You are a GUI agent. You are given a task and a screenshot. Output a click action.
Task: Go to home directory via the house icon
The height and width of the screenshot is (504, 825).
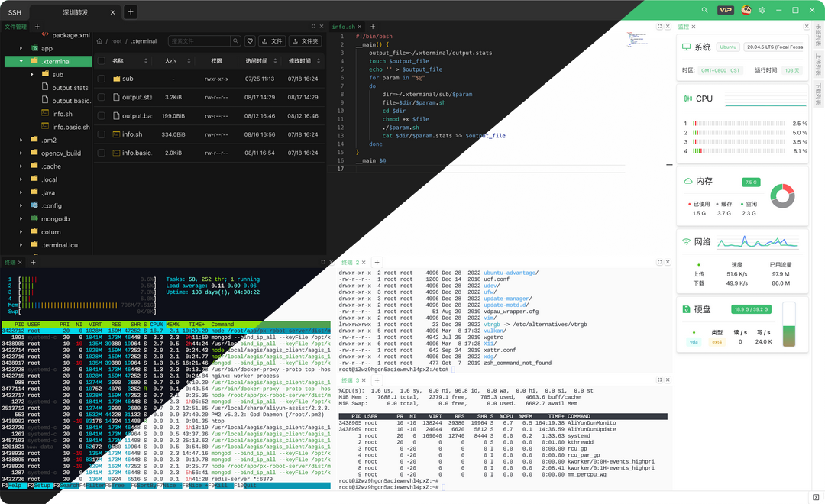(99, 41)
